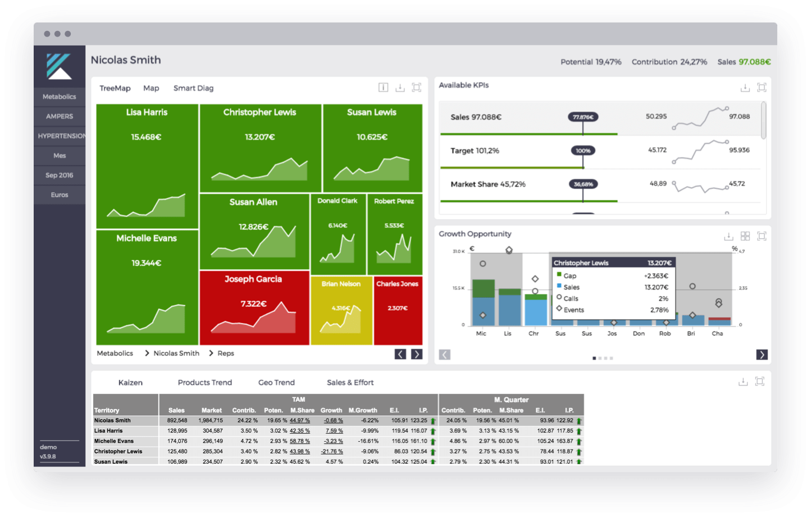The image size is (812, 517).
Task: Open the Metabolics sidebar filter
Action: pyautogui.click(x=60, y=97)
